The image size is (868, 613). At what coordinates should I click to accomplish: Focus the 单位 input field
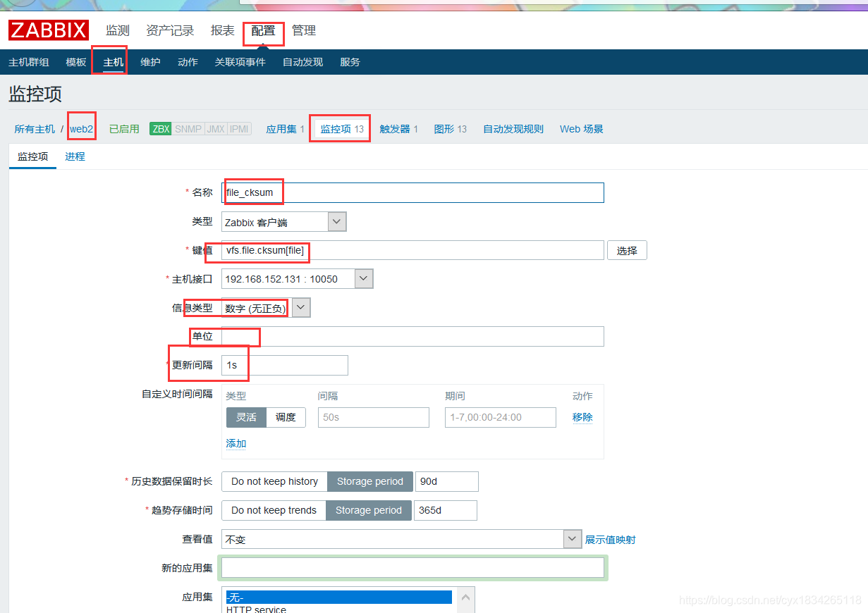[x=412, y=336]
